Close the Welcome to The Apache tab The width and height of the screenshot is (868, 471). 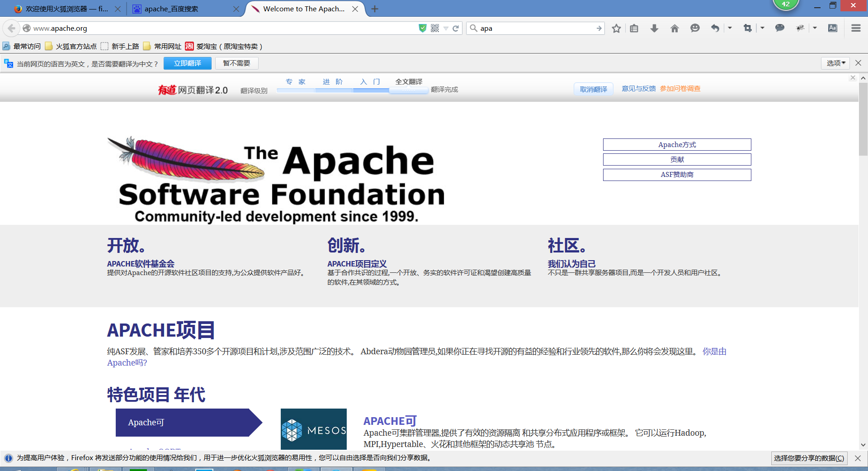pos(355,9)
